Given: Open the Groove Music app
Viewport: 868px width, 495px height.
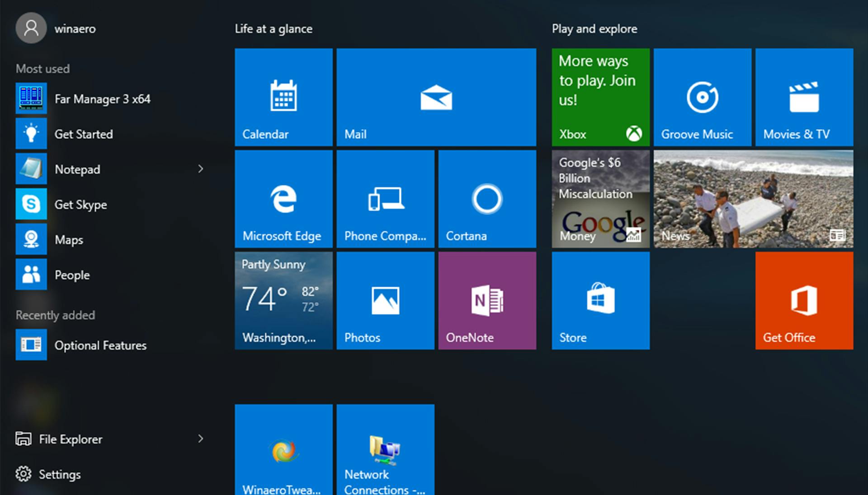Looking at the screenshot, I should point(702,97).
